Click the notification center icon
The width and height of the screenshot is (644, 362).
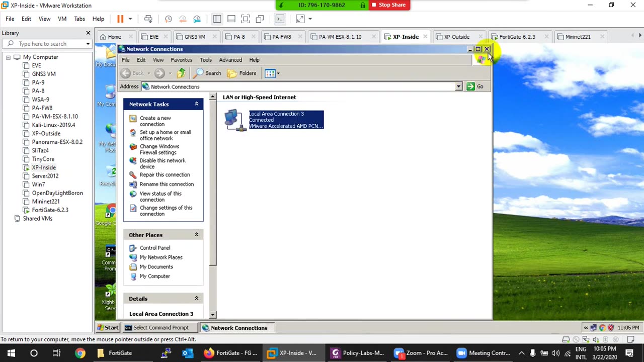click(630, 353)
